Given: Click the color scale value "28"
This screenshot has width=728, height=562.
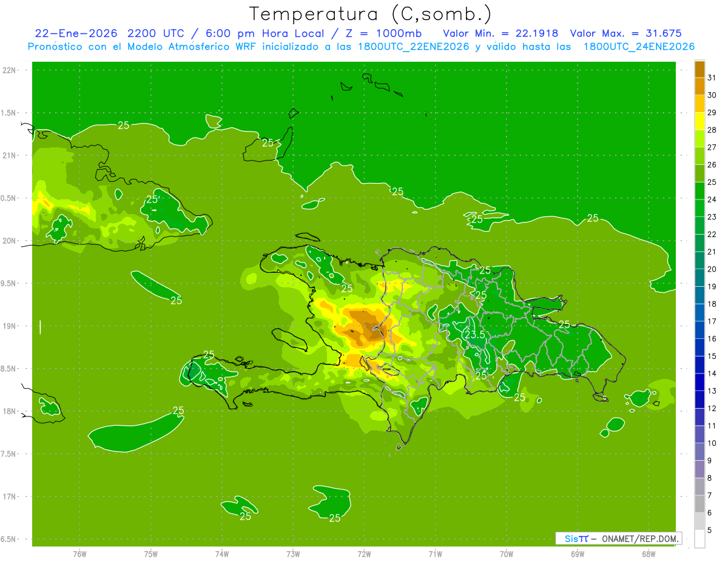Looking at the screenshot, I should click(712, 130).
